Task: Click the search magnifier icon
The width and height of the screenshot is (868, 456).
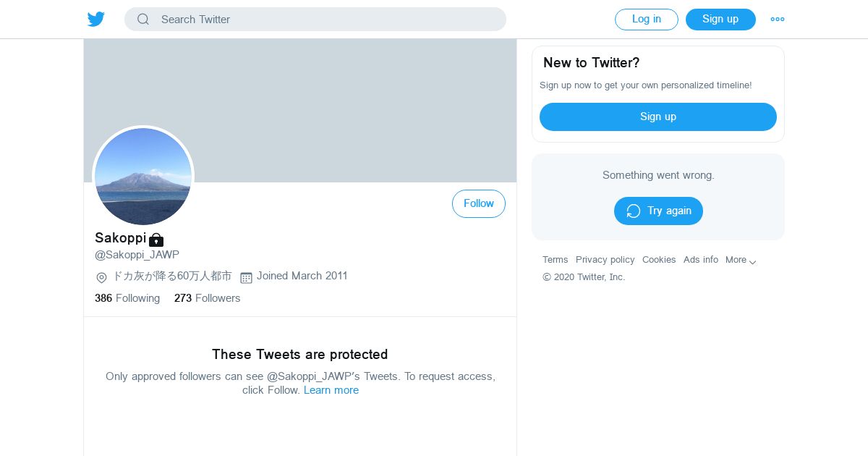Action: point(143,20)
